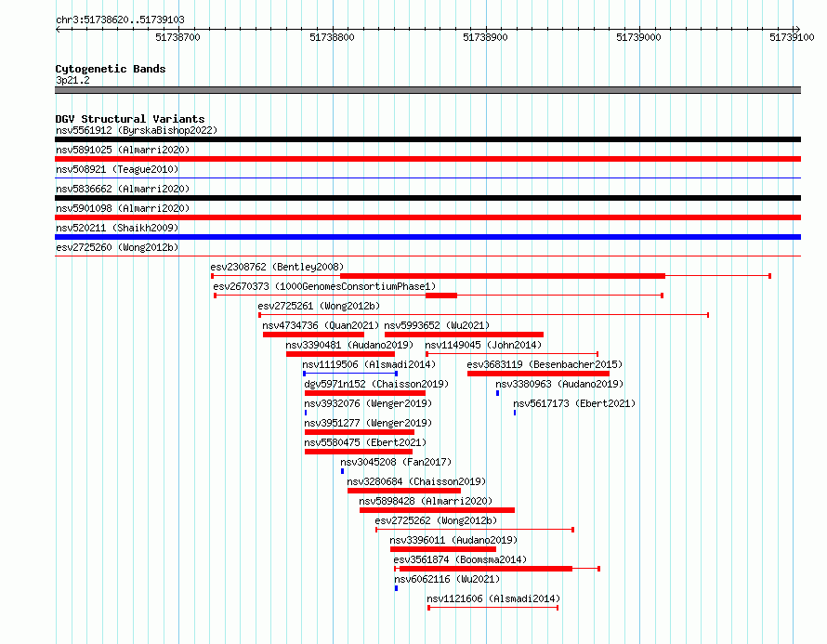
Task: Click the red bar of nsv5993652 (Wu2021)
Action: (464, 335)
